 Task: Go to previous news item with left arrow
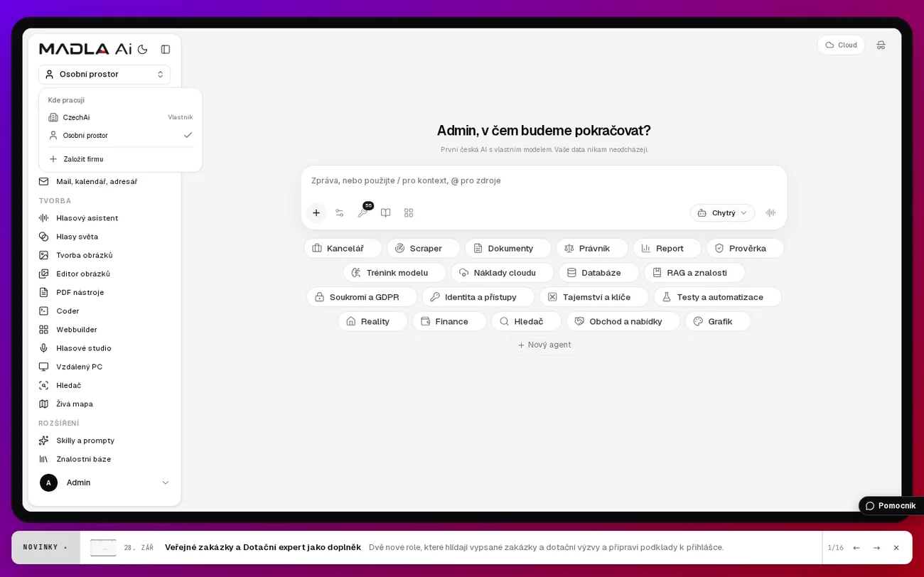pyautogui.click(x=856, y=548)
